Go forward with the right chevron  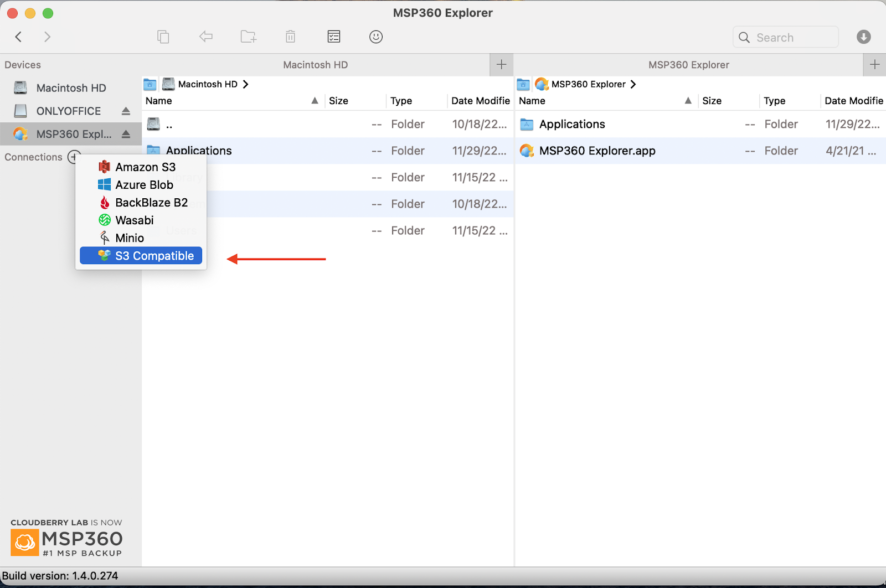(48, 37)
